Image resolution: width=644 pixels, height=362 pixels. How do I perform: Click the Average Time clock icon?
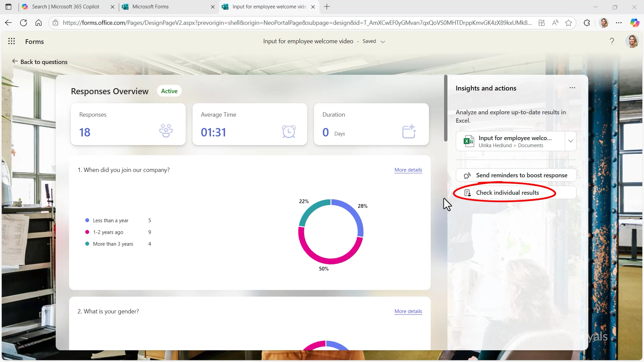[x=289, y=131]
